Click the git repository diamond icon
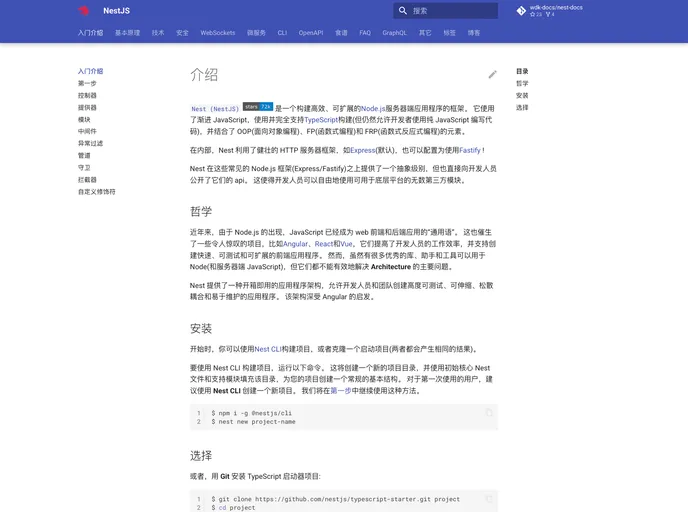Screen dimensions: 688x512 click(521, 11)
